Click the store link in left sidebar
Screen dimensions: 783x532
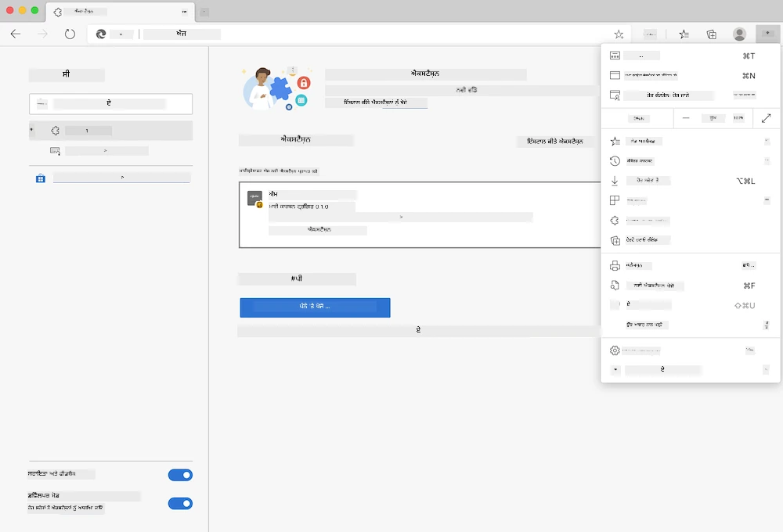click(x=121, y=178)
